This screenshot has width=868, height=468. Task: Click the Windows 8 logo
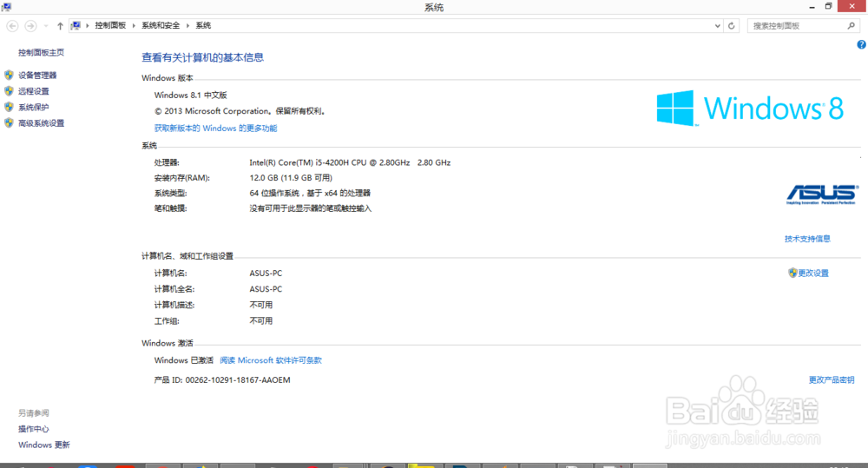pos(750,108)
